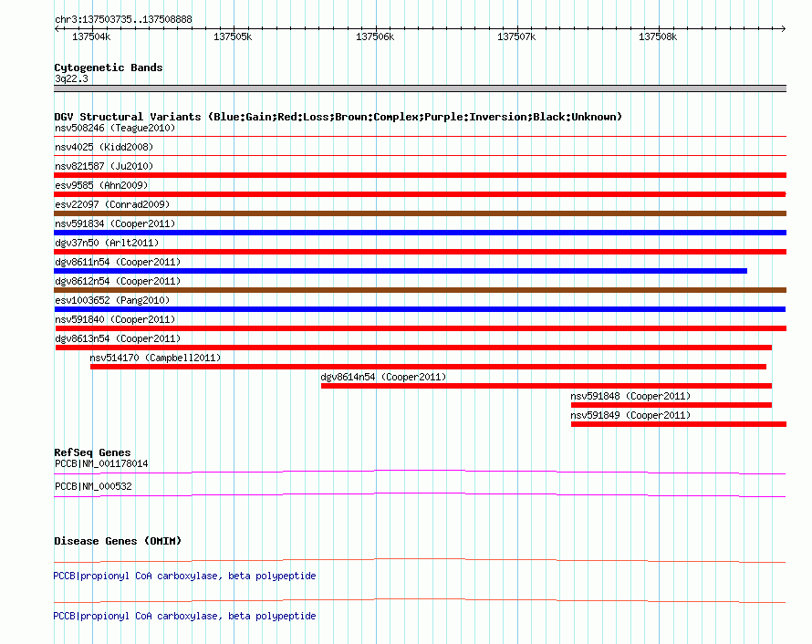Open the PCCB|NM_000532 transcript label

(93, 486)
